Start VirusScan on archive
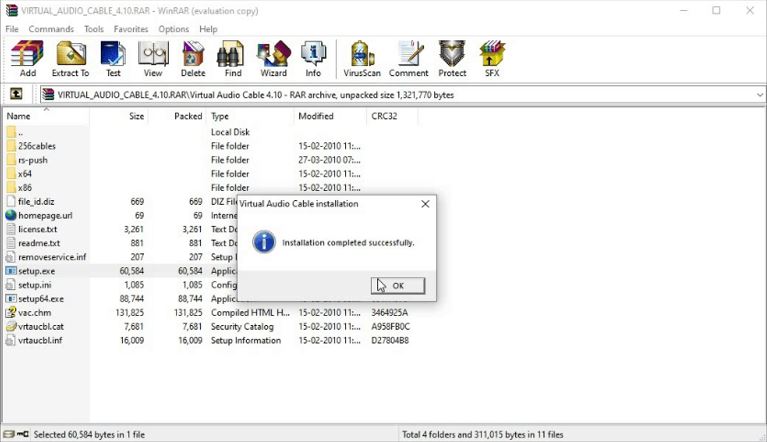The image size is (767, 442). [362, 59]
